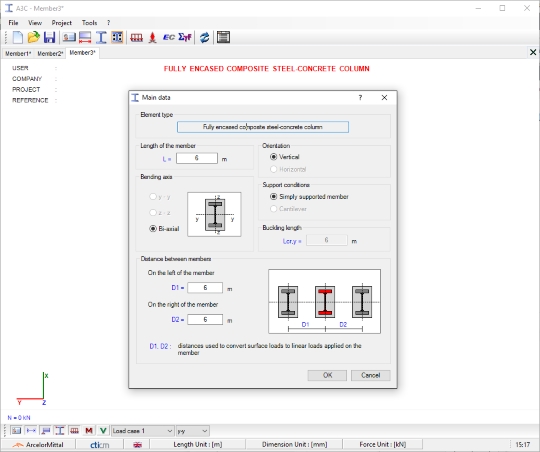Open the red distributed loads toolbar icon

(137, 37)
